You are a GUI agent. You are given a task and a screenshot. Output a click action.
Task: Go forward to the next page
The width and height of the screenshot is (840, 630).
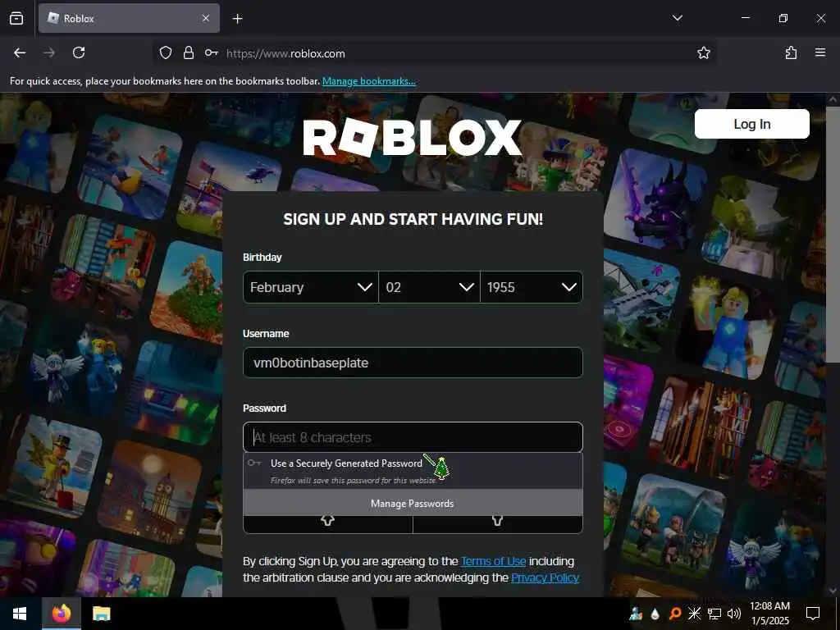click(49, 52)
